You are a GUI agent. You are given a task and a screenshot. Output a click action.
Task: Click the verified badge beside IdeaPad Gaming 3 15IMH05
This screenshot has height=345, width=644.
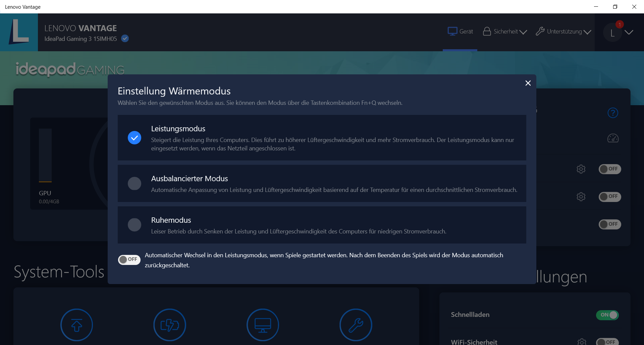click(x=125, y=39)
